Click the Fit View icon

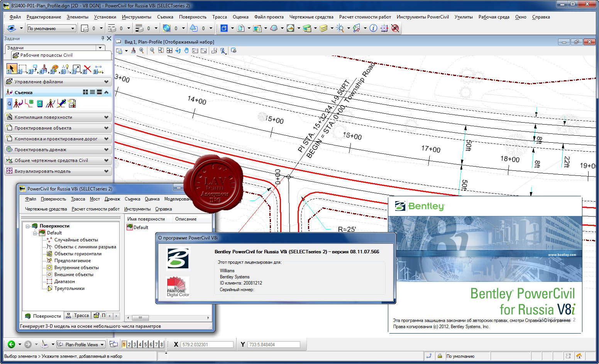[x=169, y=51]
